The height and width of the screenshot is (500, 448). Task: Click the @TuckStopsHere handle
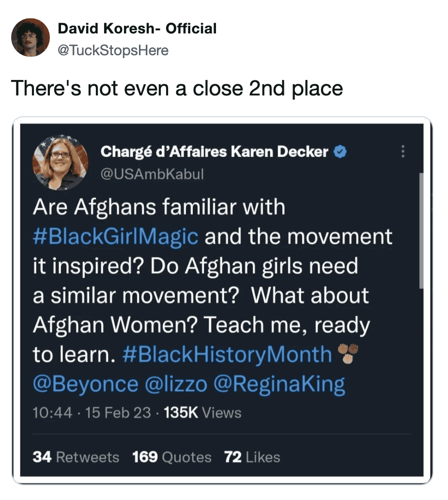113,50
